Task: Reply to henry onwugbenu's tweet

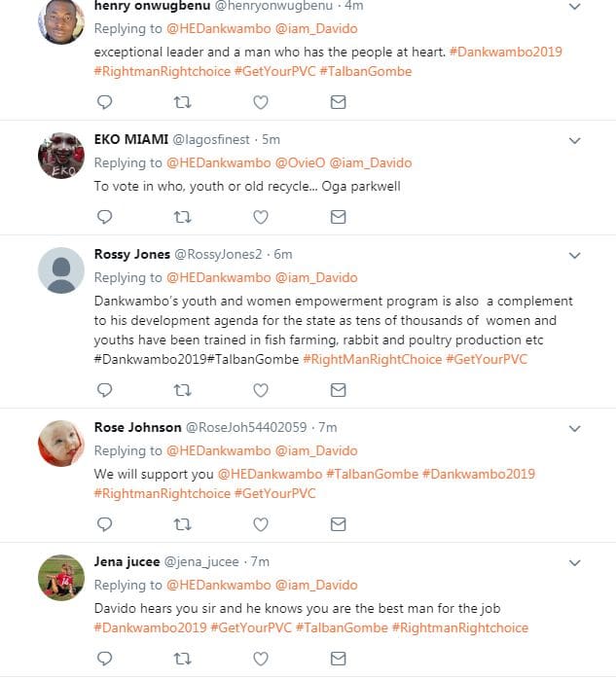Action: click(x=105, y=101)
